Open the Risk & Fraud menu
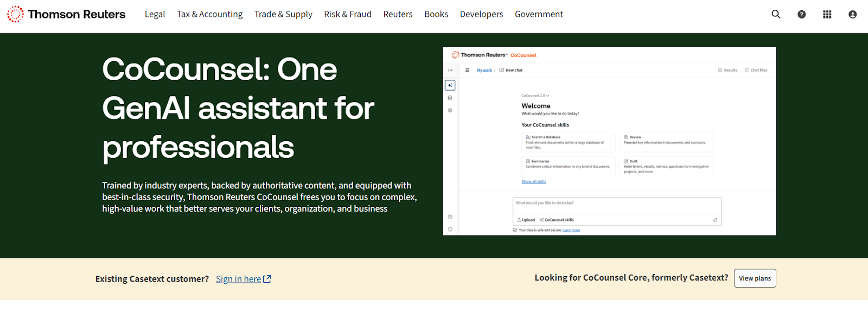The image size is (868, 312). pos(348,14)
